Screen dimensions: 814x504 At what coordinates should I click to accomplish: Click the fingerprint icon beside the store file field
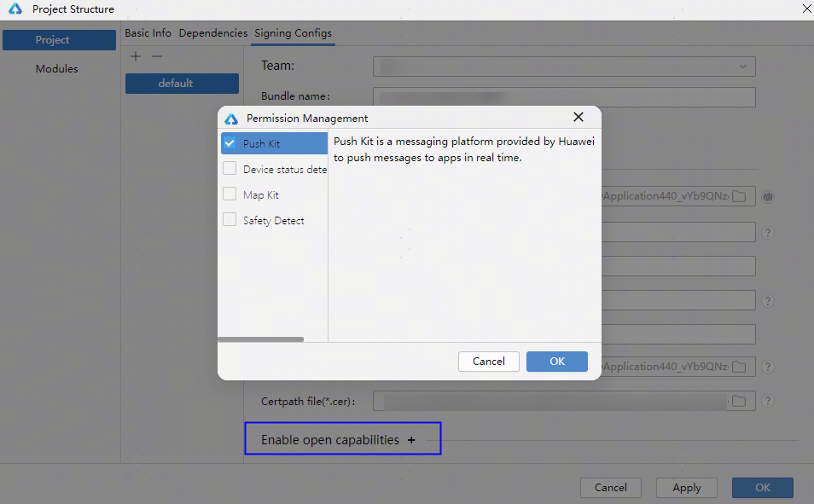point(768,197)
